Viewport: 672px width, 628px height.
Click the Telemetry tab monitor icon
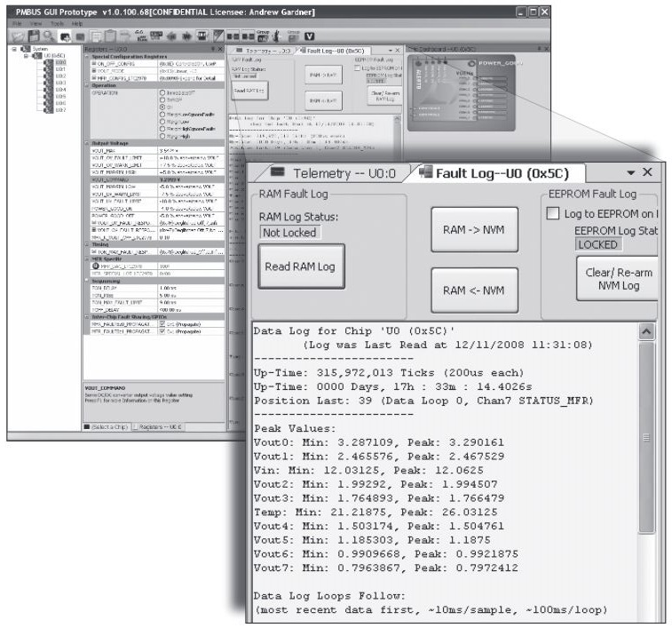[277, 172]
